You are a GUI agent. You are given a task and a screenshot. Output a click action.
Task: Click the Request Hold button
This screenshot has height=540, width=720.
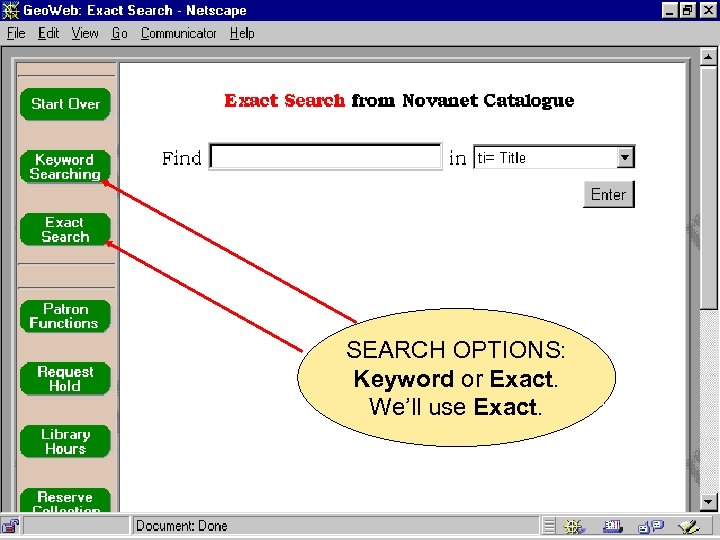[x=65, y=378]
